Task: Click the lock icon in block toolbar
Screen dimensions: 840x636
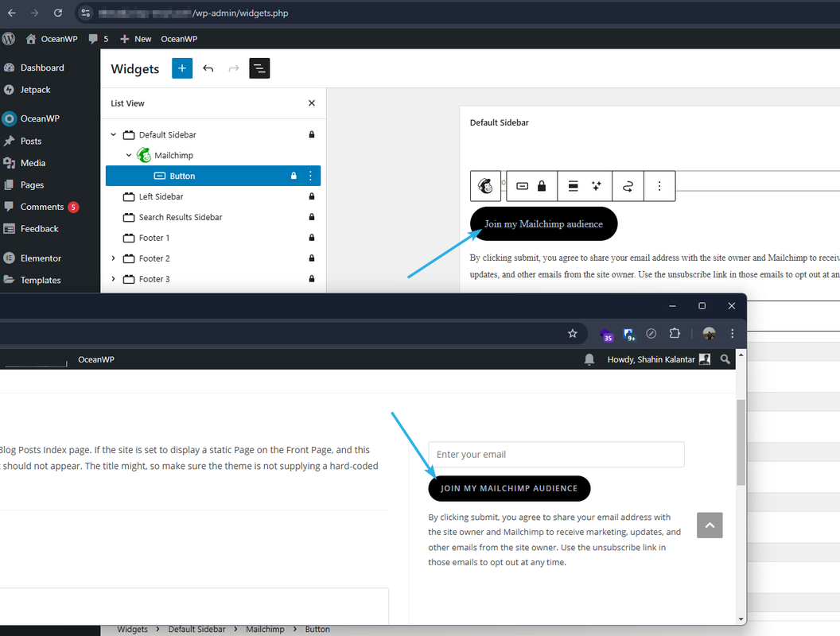Action: (542, 186)
